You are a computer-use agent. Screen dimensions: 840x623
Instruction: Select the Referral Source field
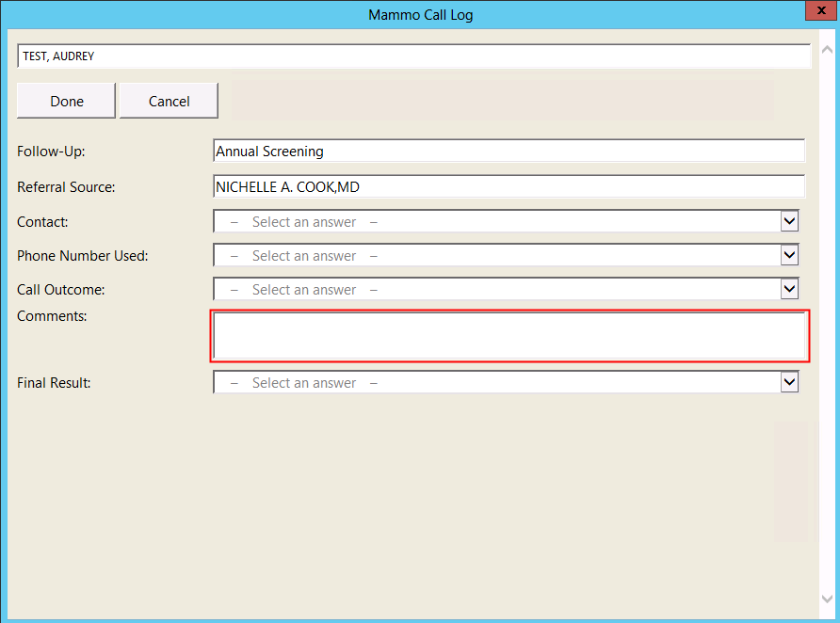click(509, 186)
